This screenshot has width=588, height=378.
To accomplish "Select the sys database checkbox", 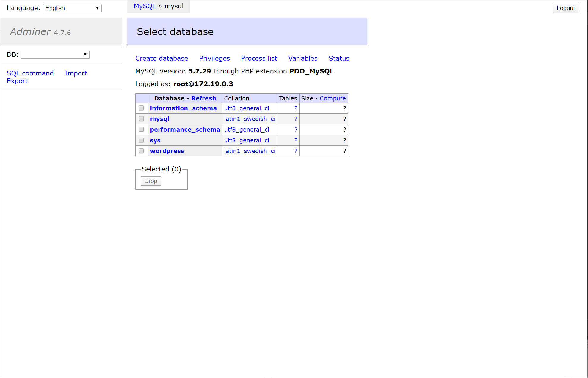I will pyautogui.click(x=141, y=140).
